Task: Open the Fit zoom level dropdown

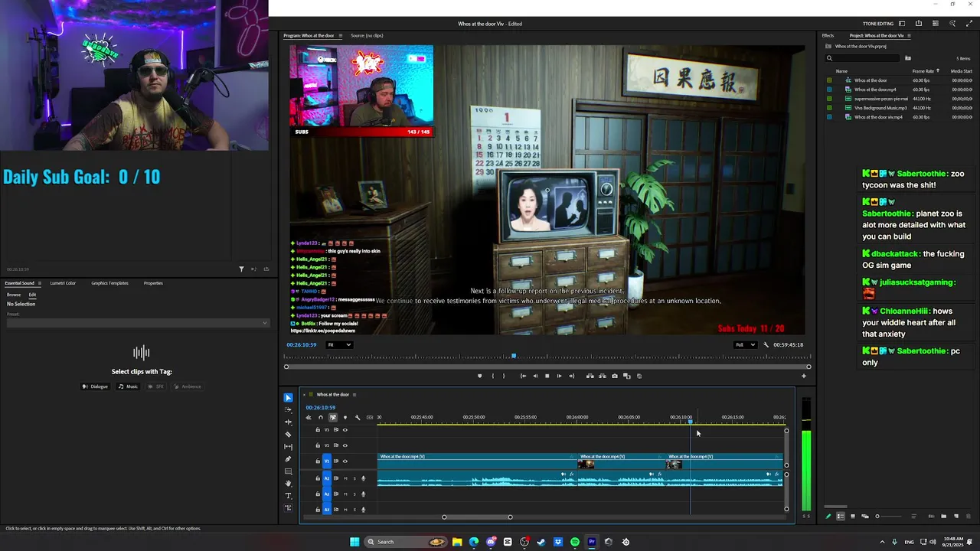Action: [x=339, y=344]
